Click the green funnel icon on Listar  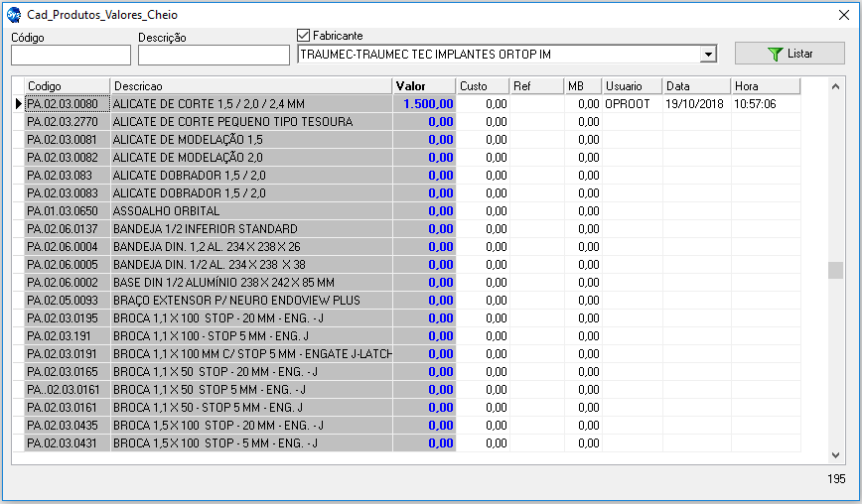click(x=776, y=54)
